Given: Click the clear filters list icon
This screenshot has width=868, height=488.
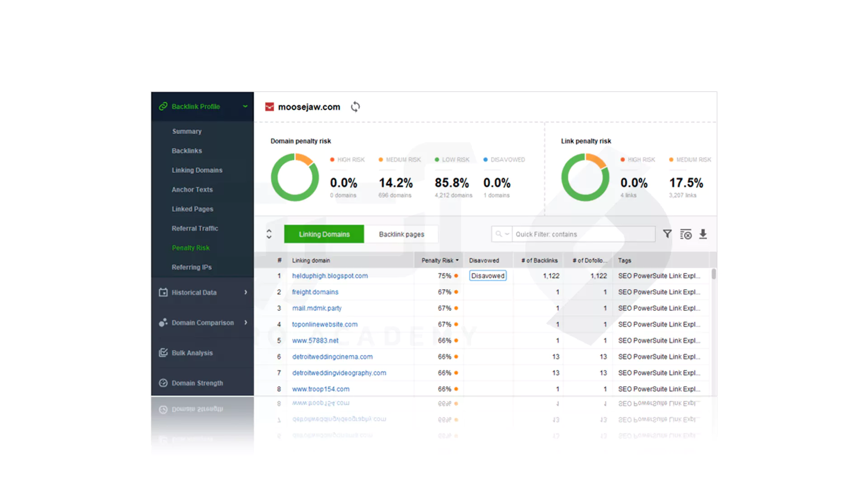Looking at the screenshot, I should pyautogui.click(x=686, y=234).
